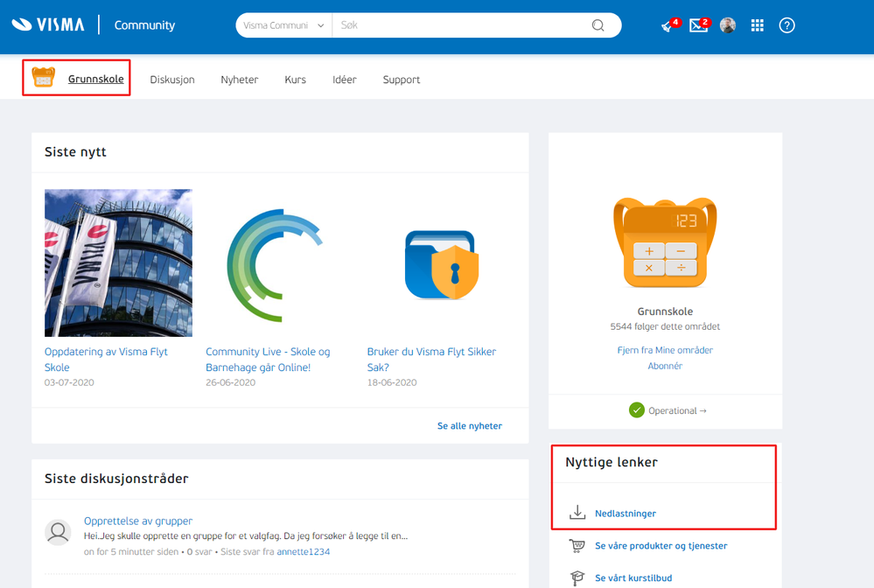Go to the Nyheter tab

pyautogui.click(x=240, y=80)
